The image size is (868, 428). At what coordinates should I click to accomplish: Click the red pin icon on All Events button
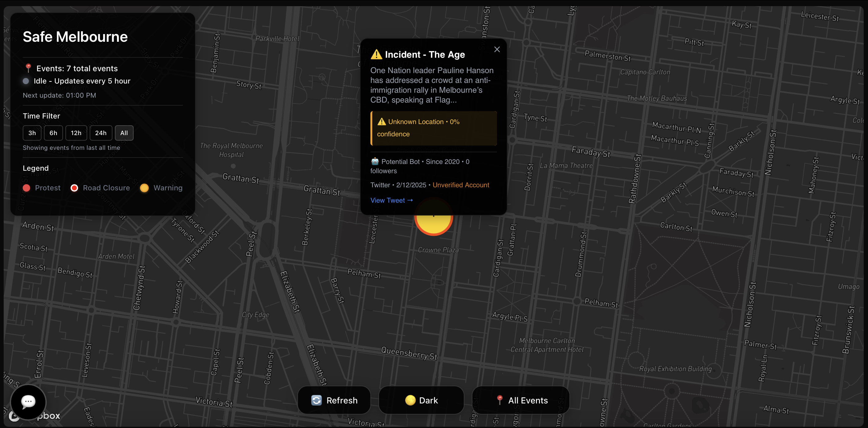point(500,400)
